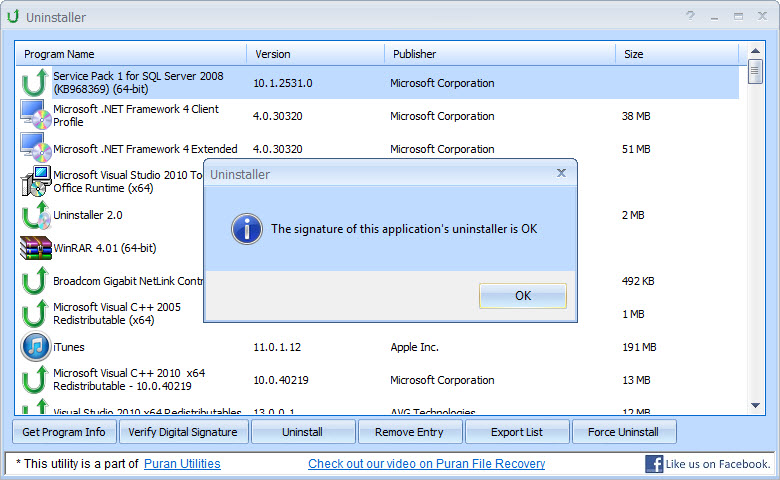Click the Uninstaller app logo in title bar
This screenshot has height=480, width=780.
(x=13, y=16)
